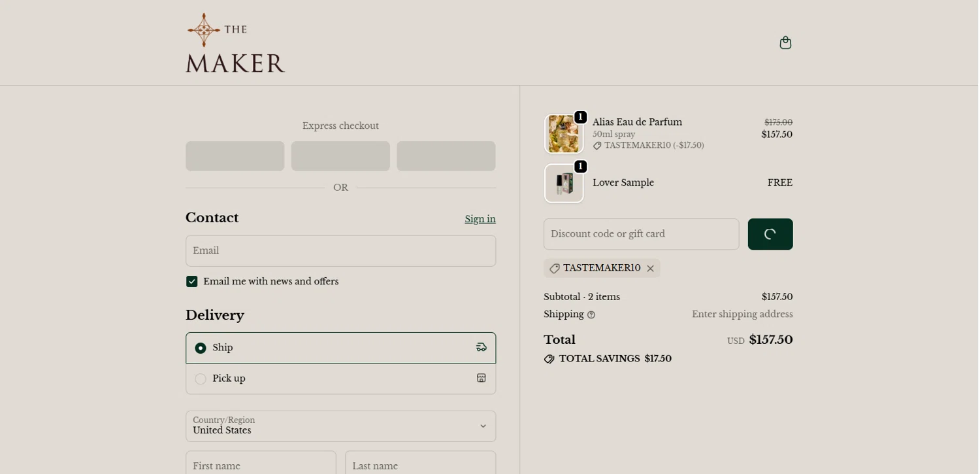Focus the Discount code or gift card field
980x474 pixels.
[x=642, y=234]
